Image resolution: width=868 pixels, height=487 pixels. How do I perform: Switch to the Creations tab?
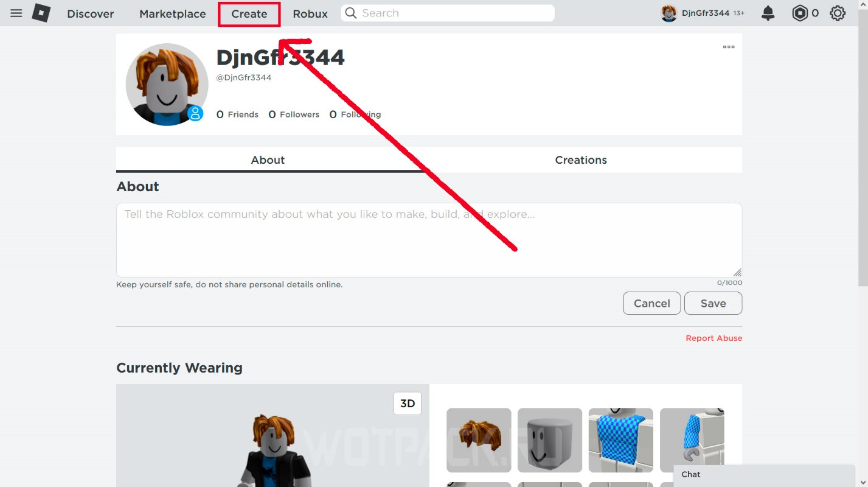(x=581, y=159)
